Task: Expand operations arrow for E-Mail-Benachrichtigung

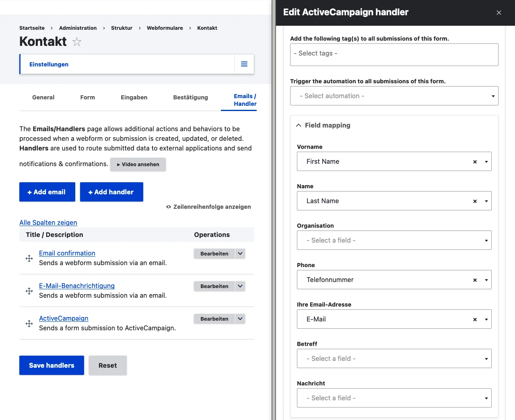Action: pyautogui.click(x=240, y=286)
